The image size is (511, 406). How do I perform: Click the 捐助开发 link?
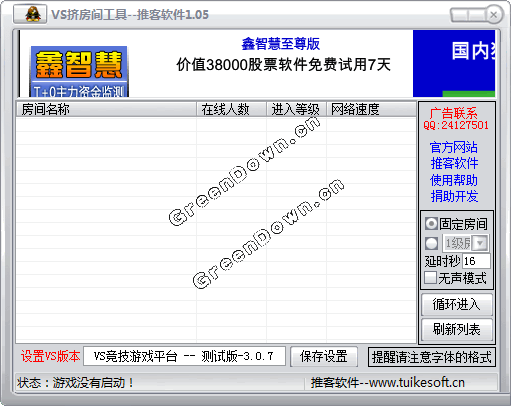[x=454, y=196]
